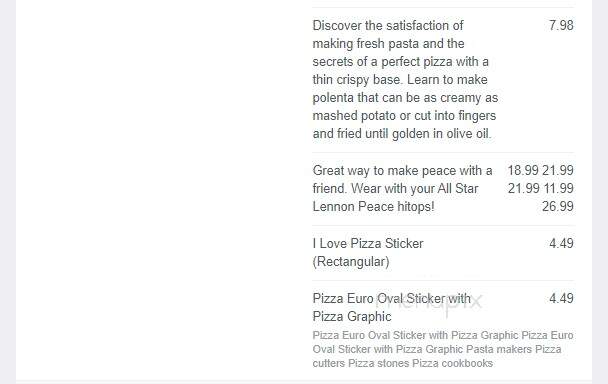Open Pizza Euro Oval Sticker item title
Image resolution: width=608 pixels, height=384 pixels.
(x=392, y=308)
